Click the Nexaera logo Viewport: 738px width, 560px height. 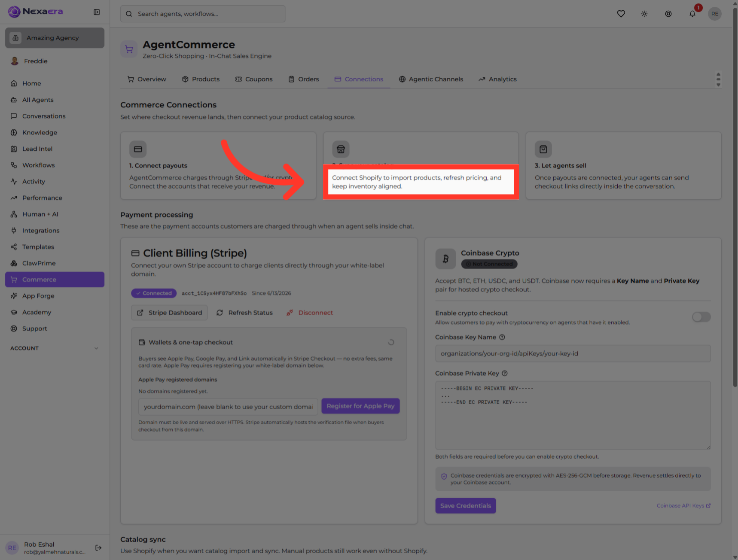(35, 12)
